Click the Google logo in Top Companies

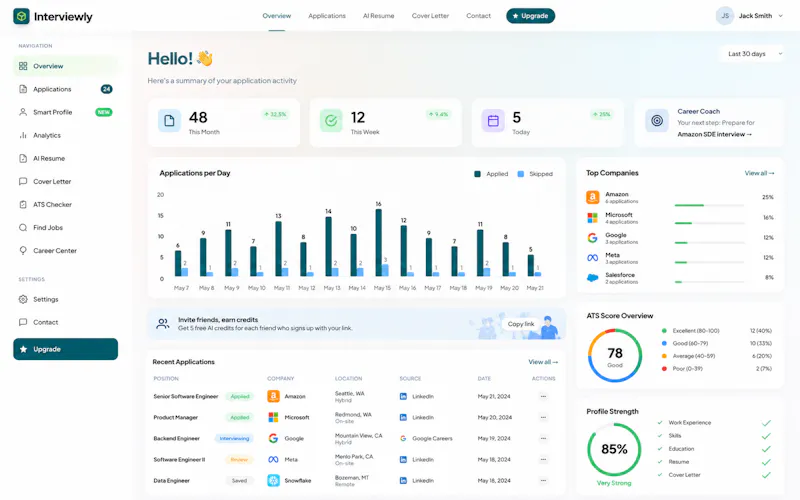tap(592, 238)
